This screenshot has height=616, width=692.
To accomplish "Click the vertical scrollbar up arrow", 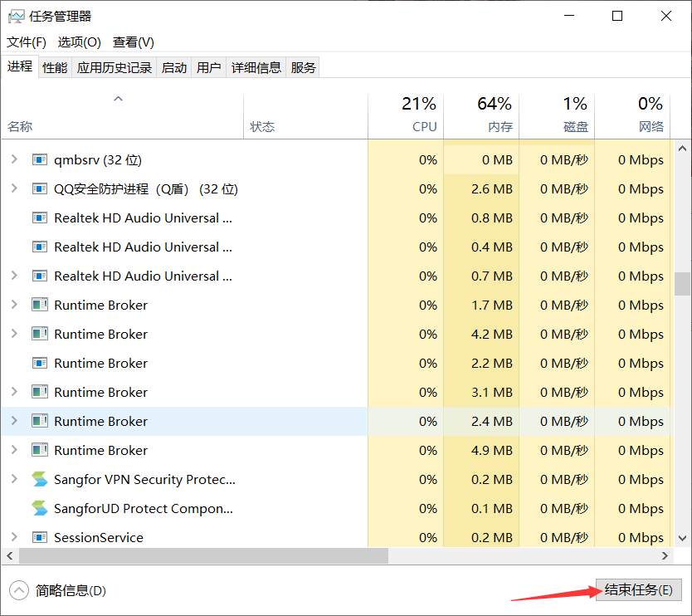I will 682,149.
